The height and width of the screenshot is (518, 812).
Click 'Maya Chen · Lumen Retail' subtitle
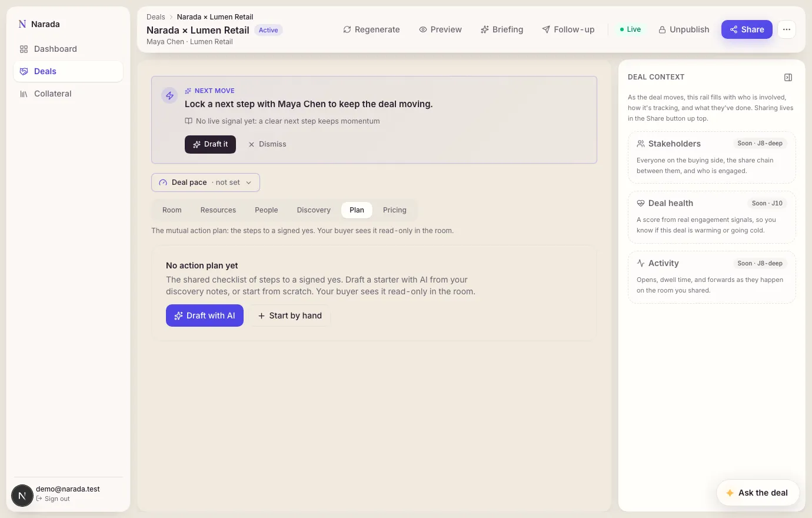click(189, 42)
